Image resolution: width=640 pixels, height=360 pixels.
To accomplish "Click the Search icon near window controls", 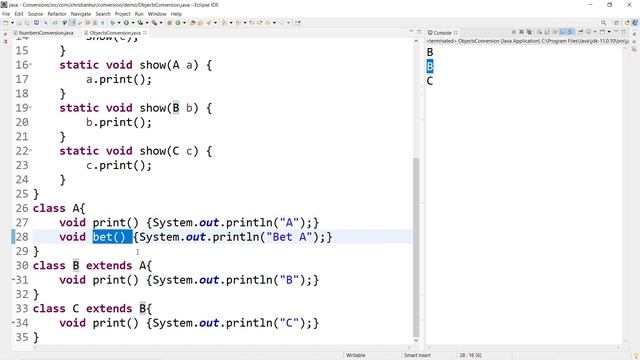I will pyautogui.click(x=603, y=23).
